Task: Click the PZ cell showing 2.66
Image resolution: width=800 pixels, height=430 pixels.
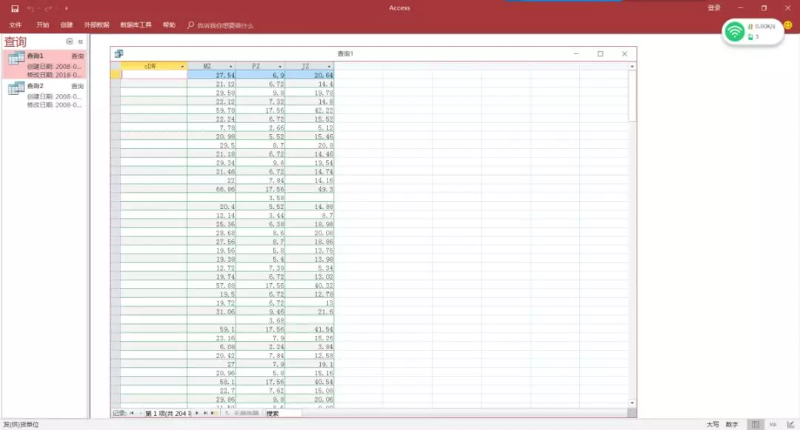Action: point(261,128)
